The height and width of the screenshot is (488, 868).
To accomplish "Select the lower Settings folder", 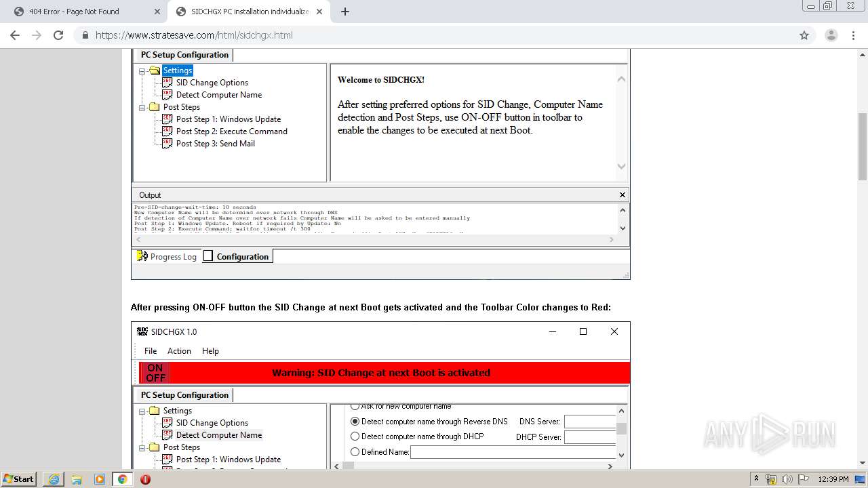I will pyautogui.click(x=178, y=411).
